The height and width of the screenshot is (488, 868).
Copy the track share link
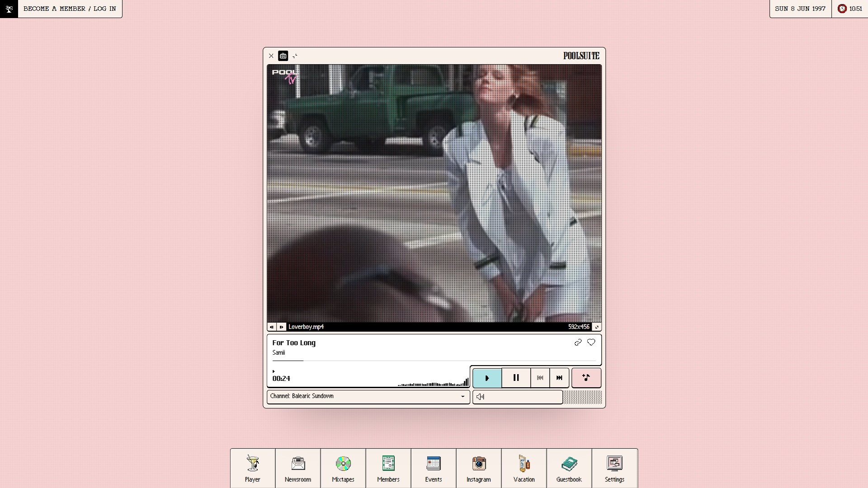tap(578, 343)
